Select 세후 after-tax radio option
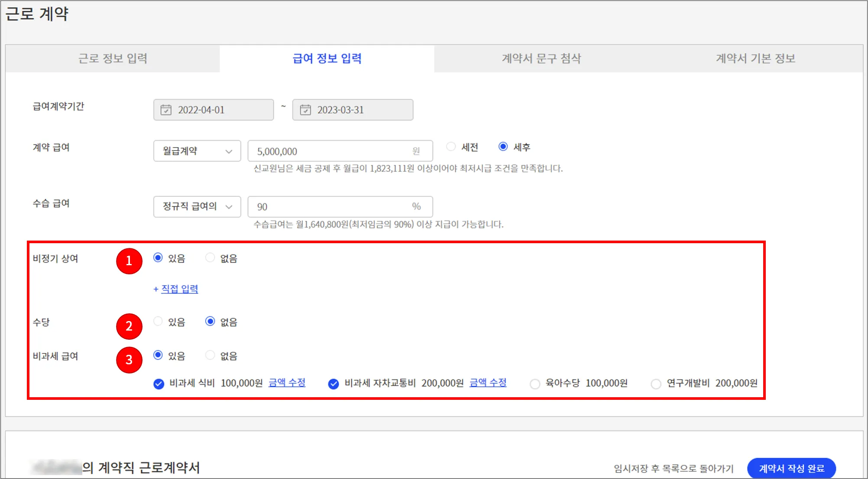The image size is (868, 479). pos(503,147)
